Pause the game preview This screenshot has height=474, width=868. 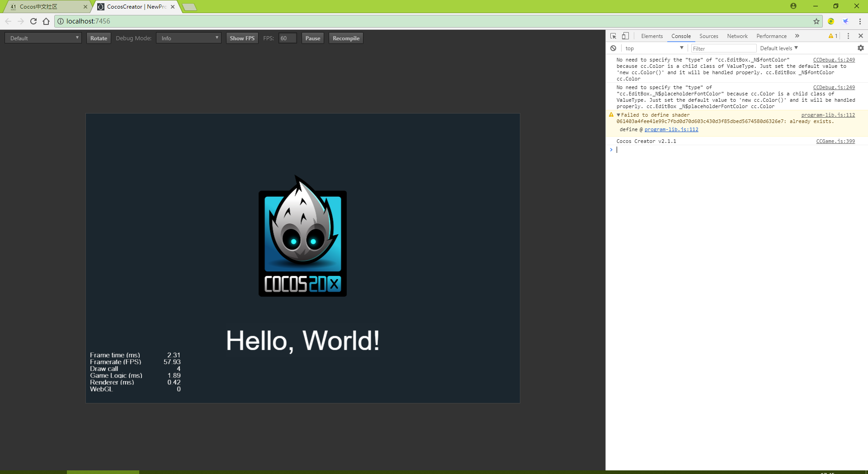(313, 38)
